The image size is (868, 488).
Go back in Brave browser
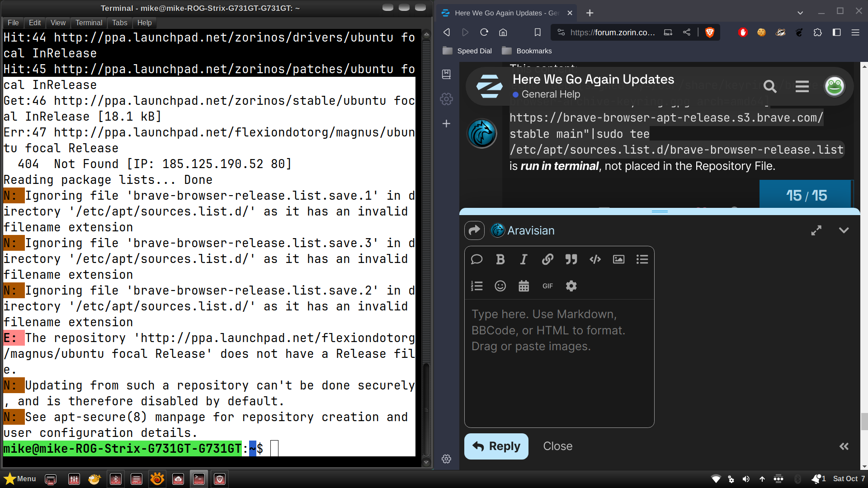coord(447,32)
